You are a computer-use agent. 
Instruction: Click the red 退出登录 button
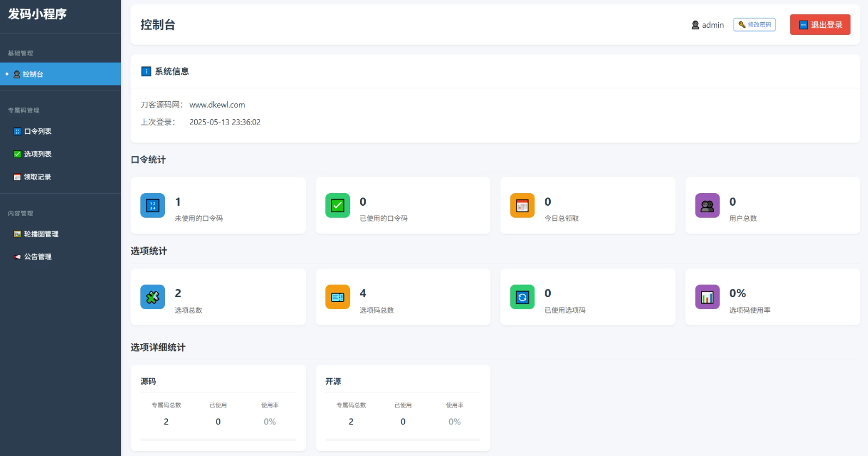820,24
